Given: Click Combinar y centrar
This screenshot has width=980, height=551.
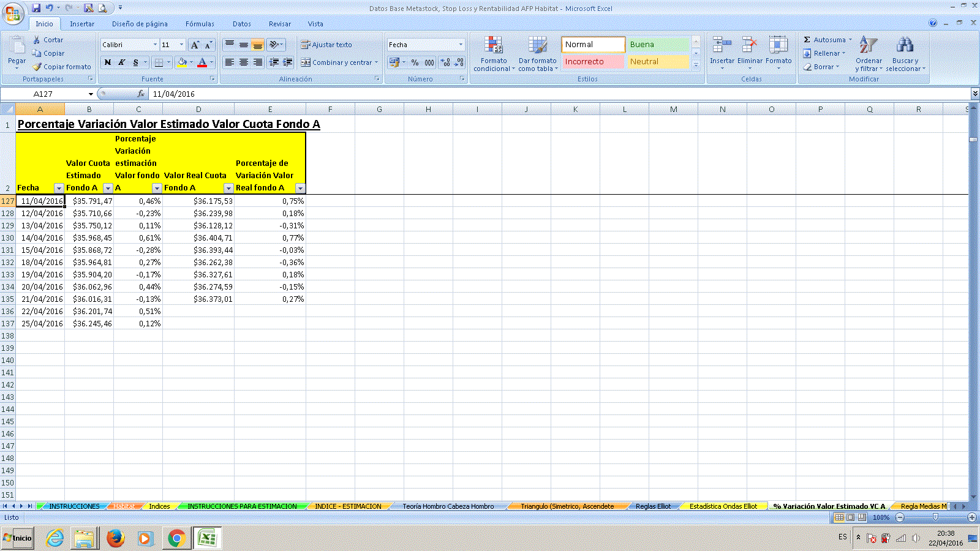Looking at the screenshot, I should point(336,62).
